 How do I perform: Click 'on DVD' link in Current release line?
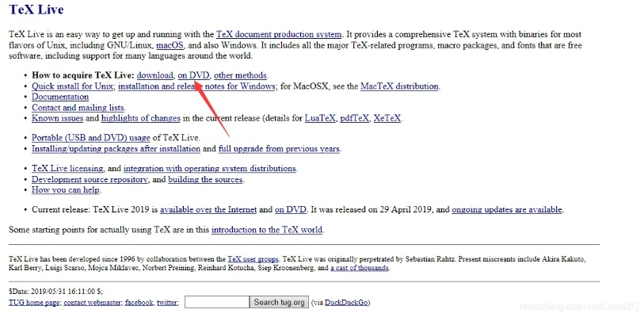[x=291, y=210]
